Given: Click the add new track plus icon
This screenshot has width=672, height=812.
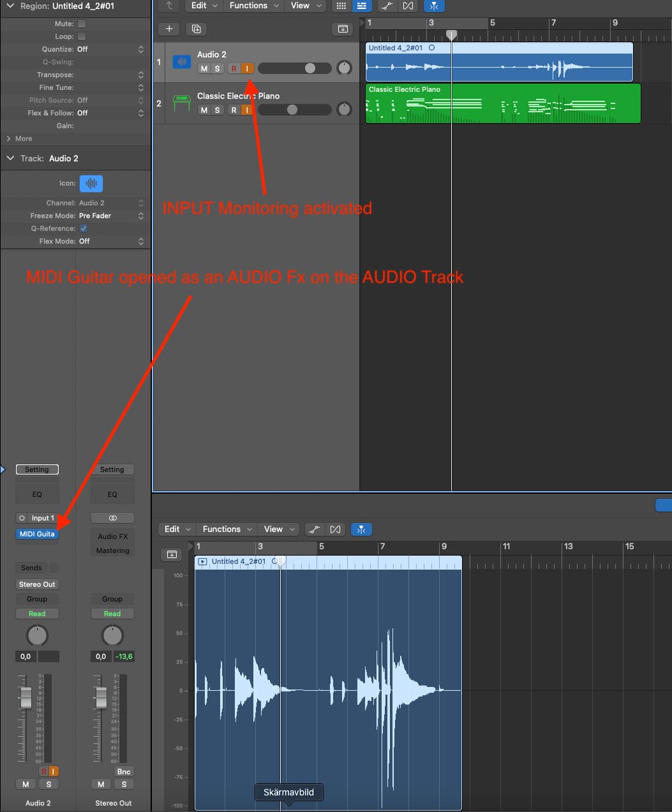Looking at the screenshot, I should click(169, 29).
